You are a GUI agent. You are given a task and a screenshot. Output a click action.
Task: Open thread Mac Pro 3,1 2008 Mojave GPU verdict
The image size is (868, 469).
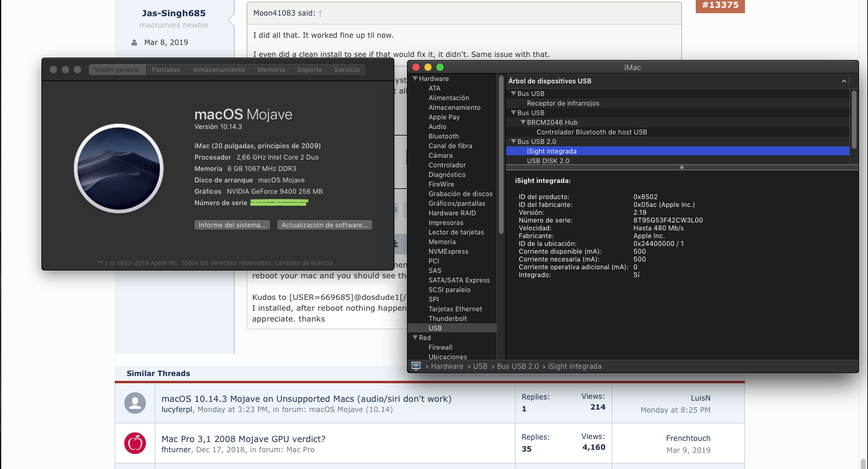pos(243,439)
